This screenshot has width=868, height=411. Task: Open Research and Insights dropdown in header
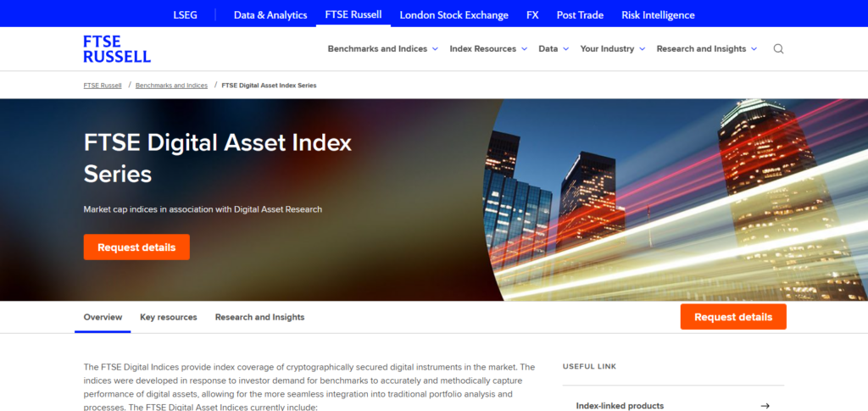pos(706,48)
